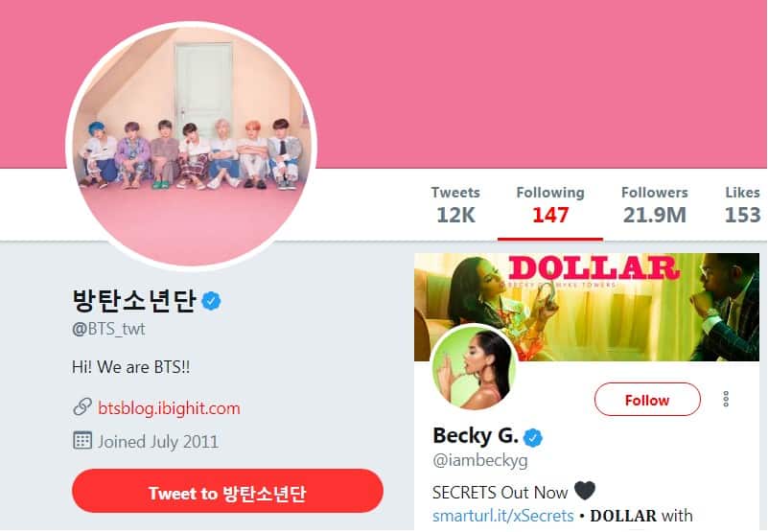Open the smarturl.it/xSecrets link
Image resolution: width=768 pixels, height=532 pixels.
pos(503,516)
